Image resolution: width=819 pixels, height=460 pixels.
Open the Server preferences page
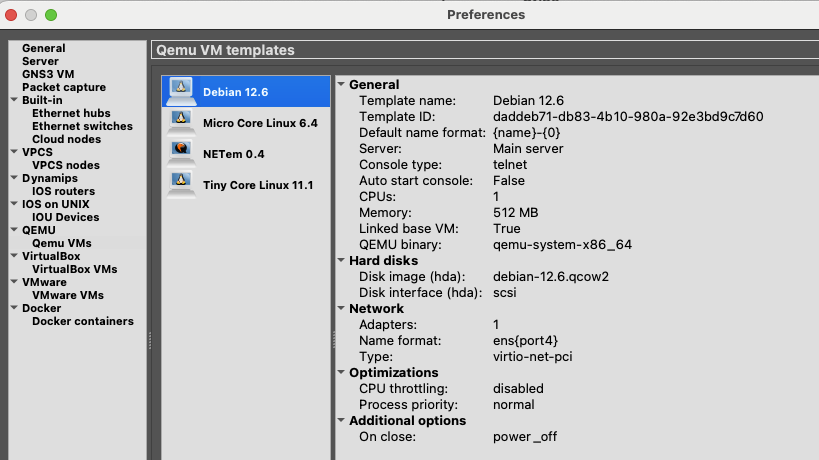point(40,61)
